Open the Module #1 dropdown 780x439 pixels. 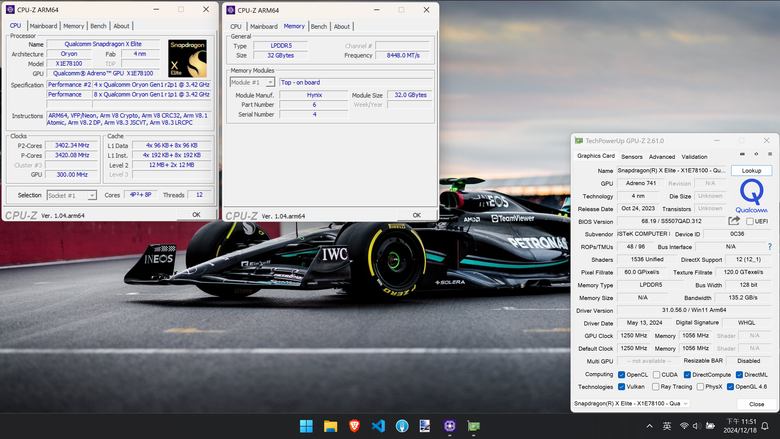click(x=252, y=82)
